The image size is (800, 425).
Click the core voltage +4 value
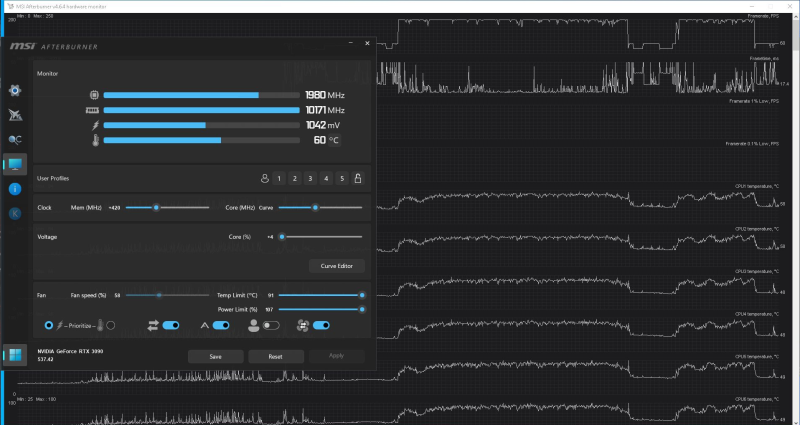click(x=270, y=237)
